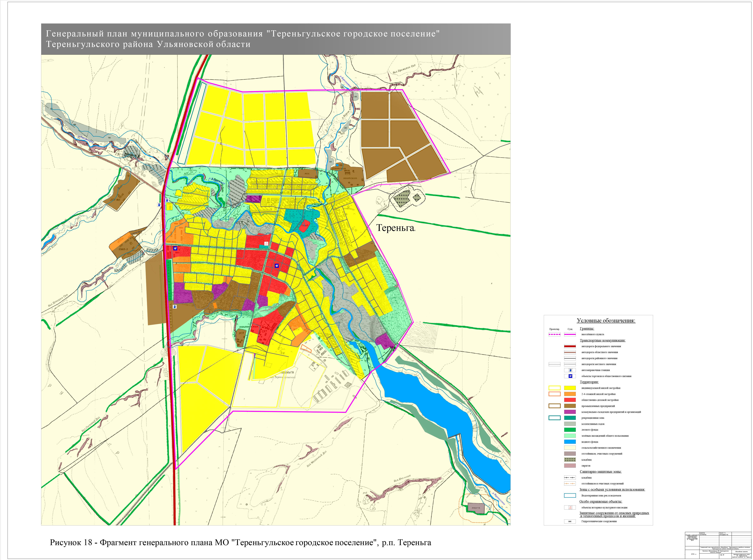Select the red public-business development swatch

[570, 400]
